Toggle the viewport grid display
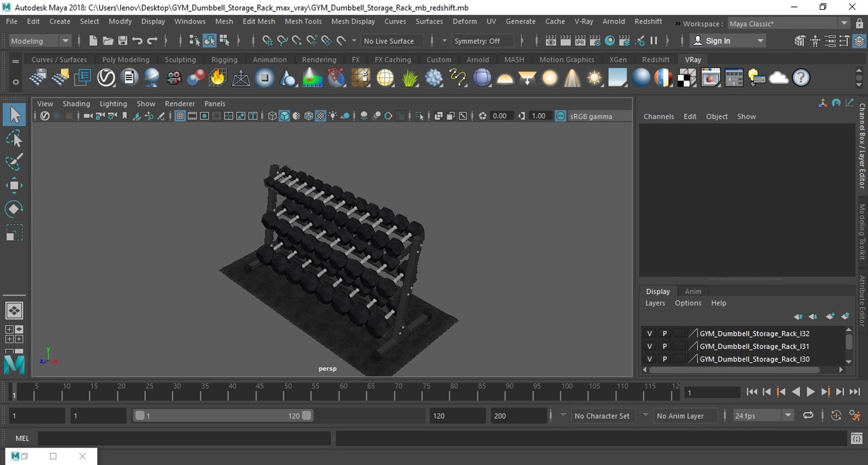The height and width of the screenshot is (465, 868). coord(180,116)
